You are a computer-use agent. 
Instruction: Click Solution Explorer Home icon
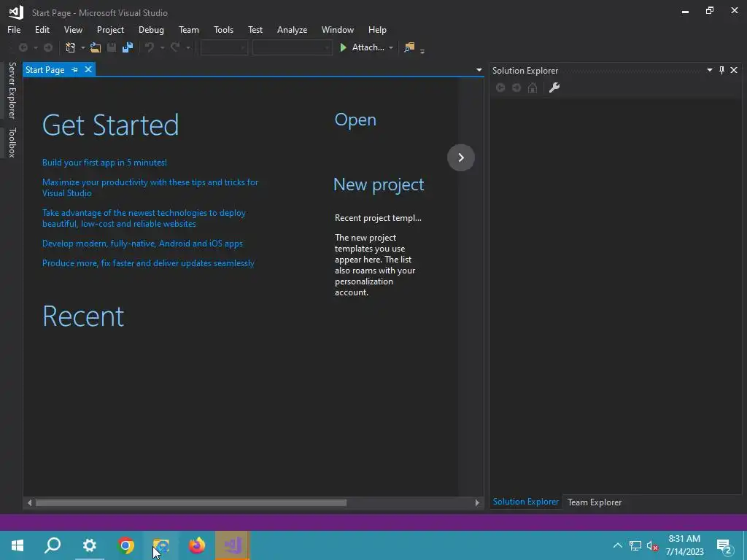tap(533, 87)
